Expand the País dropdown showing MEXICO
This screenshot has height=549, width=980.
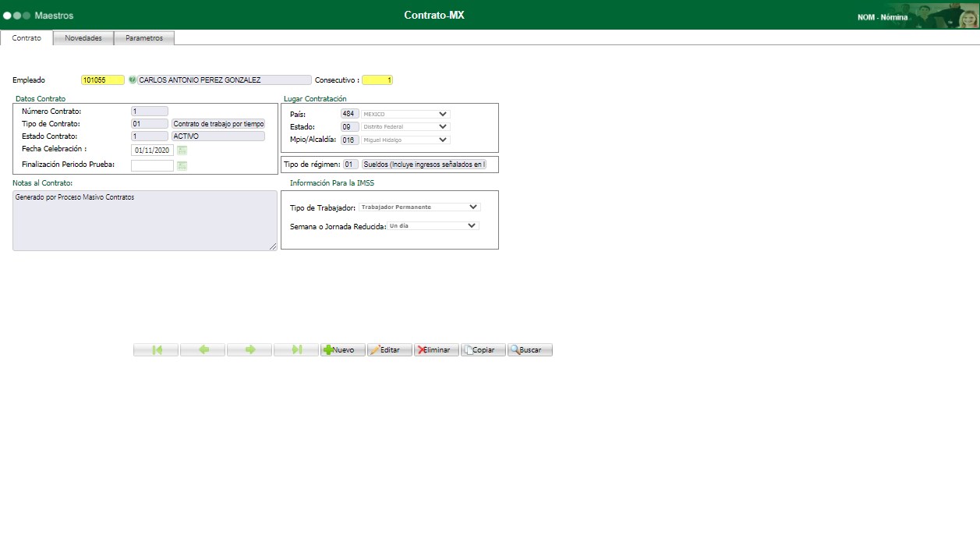click(405, 114)
